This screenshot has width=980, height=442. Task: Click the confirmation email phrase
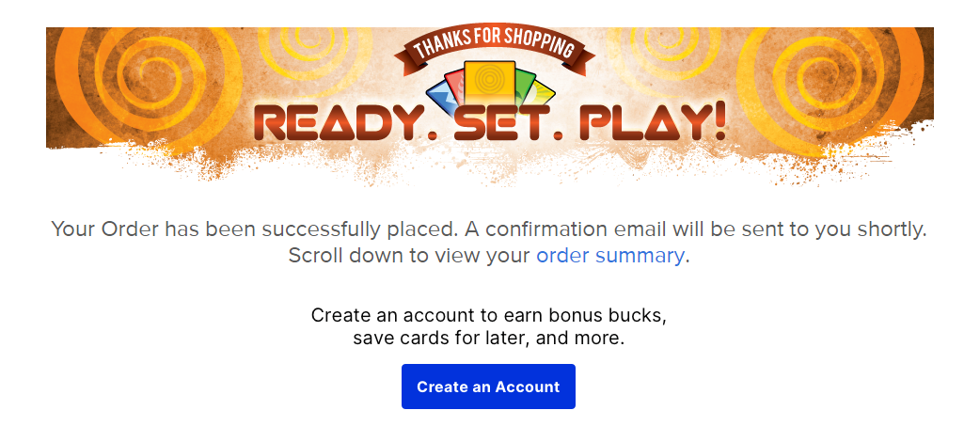565,229
